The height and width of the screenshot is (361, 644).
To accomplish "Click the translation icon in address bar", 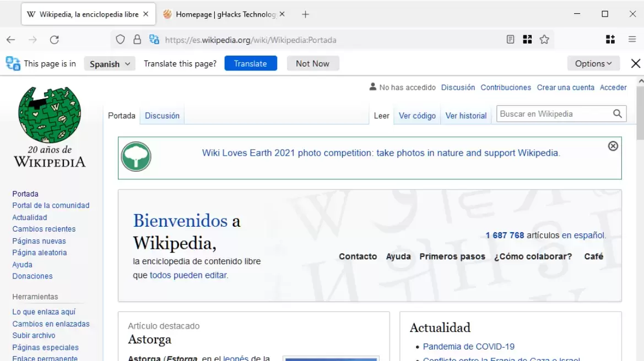I will (154, 40).
